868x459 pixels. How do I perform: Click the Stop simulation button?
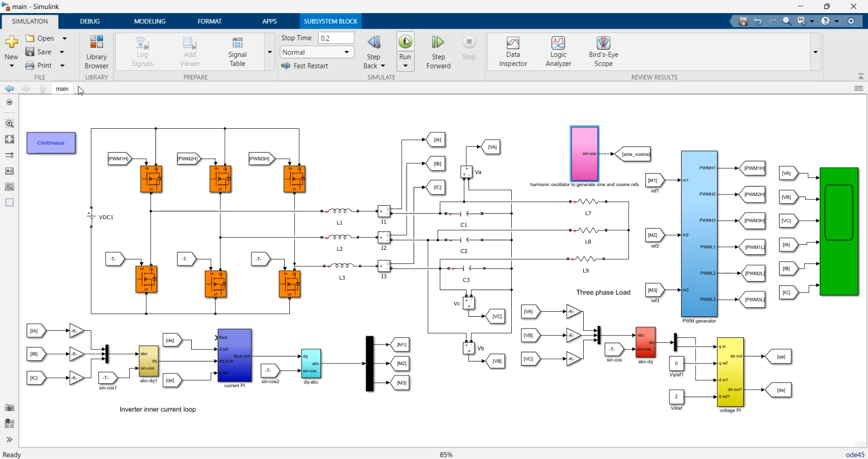(x=469, y=47)
